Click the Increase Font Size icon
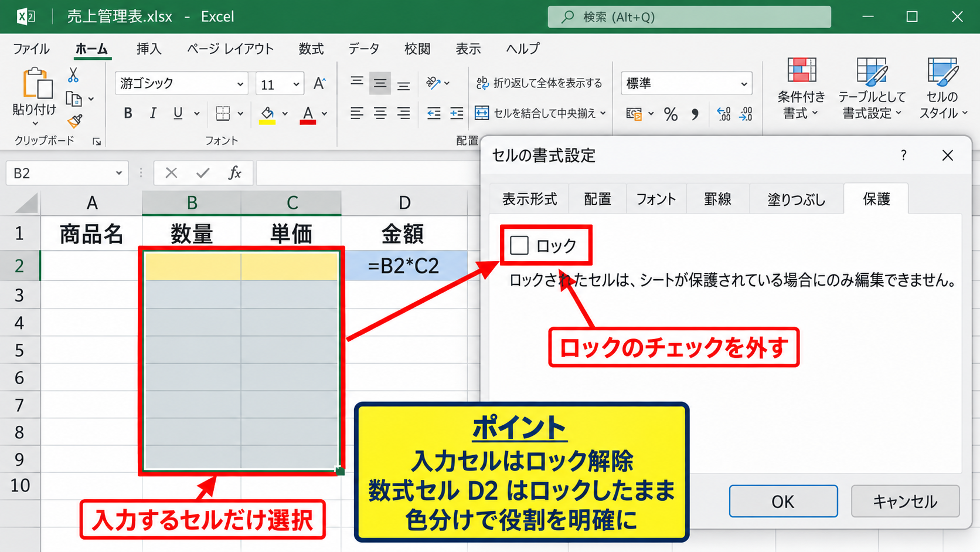Screen dimensions: 980x552 319,83
